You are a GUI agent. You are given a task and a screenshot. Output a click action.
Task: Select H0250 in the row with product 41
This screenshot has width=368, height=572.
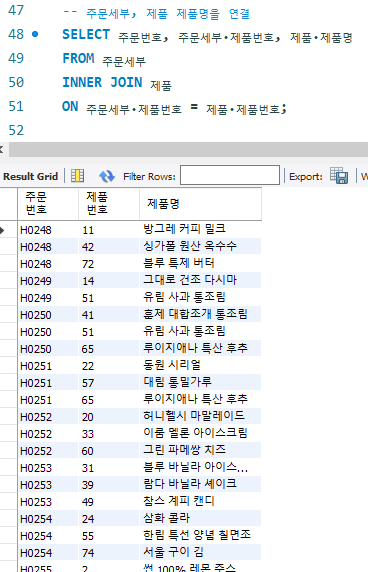[48, 315]
